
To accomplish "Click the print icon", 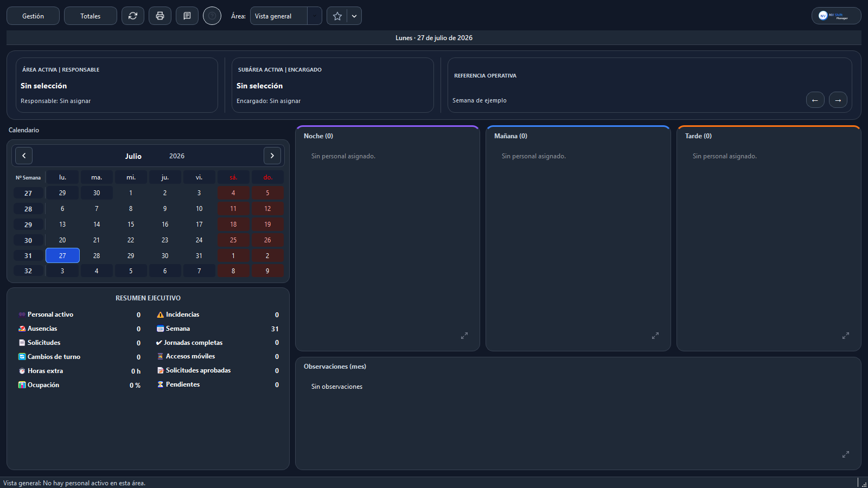I will click(x=160, y=16).
